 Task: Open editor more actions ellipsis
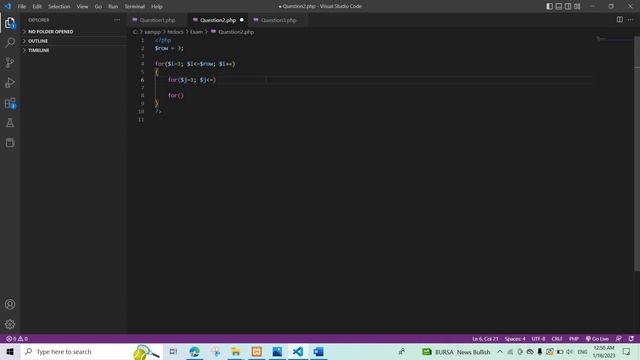coord(631,20)
